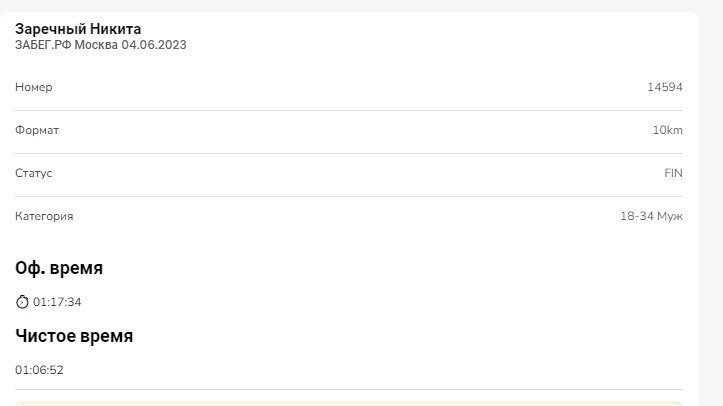Click the divider line under Номер row
Viewport: 723px width, 406px height.
349,111
